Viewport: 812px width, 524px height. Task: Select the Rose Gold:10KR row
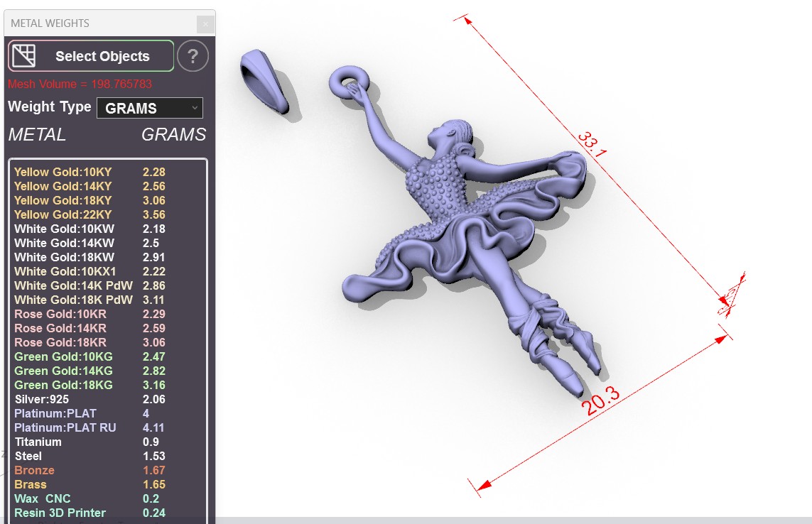[108, 314]
